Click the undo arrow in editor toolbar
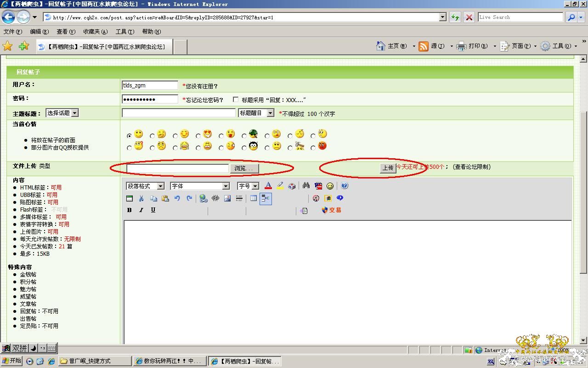This screenshot has height=368, width=588. point(177,198)
